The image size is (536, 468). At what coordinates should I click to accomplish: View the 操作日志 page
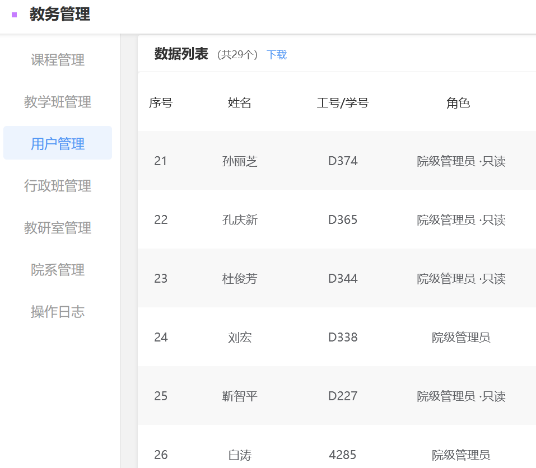pyautogui.click(x=57, y=312)
